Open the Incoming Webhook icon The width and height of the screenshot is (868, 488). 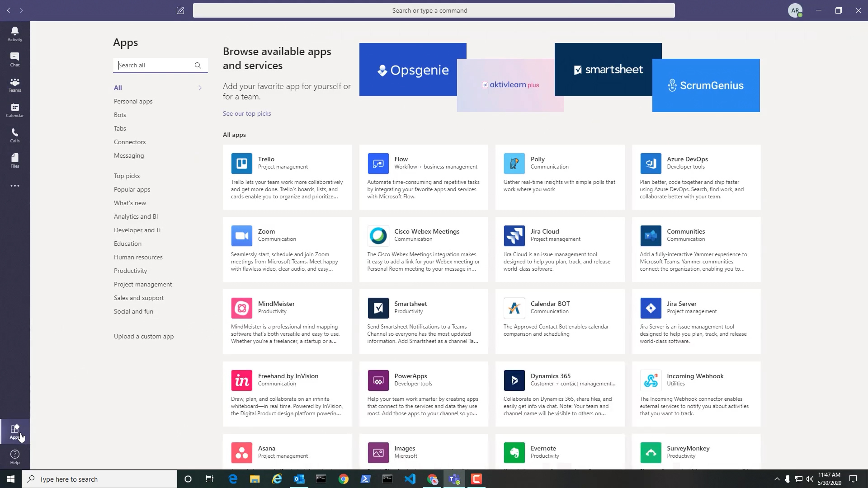(651, 380)
